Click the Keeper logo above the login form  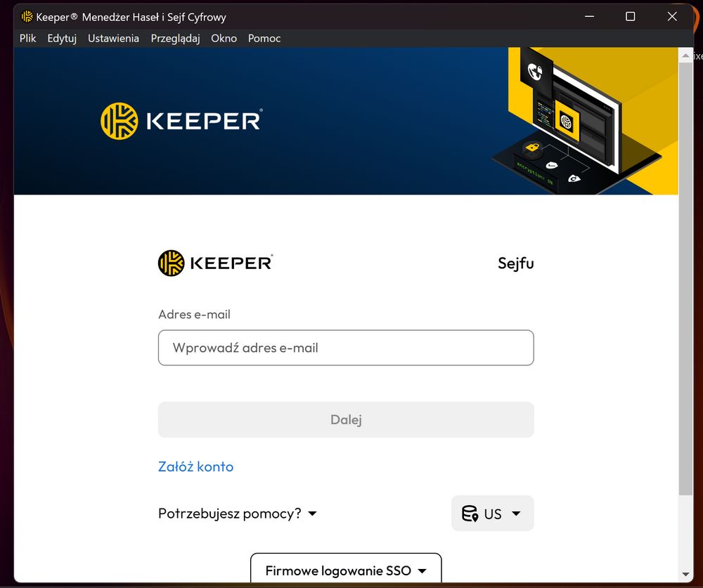[x=215, y=263]
